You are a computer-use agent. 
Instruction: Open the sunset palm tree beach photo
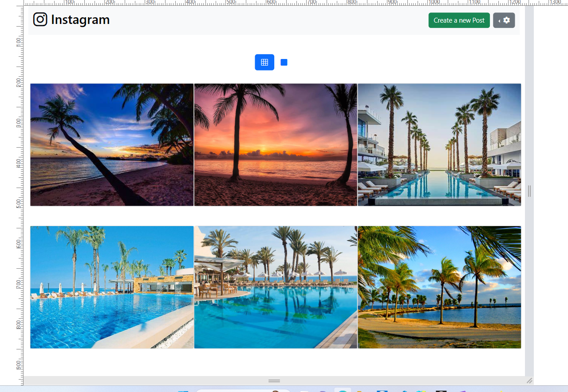pyautogui.click(x=275, y=145)
